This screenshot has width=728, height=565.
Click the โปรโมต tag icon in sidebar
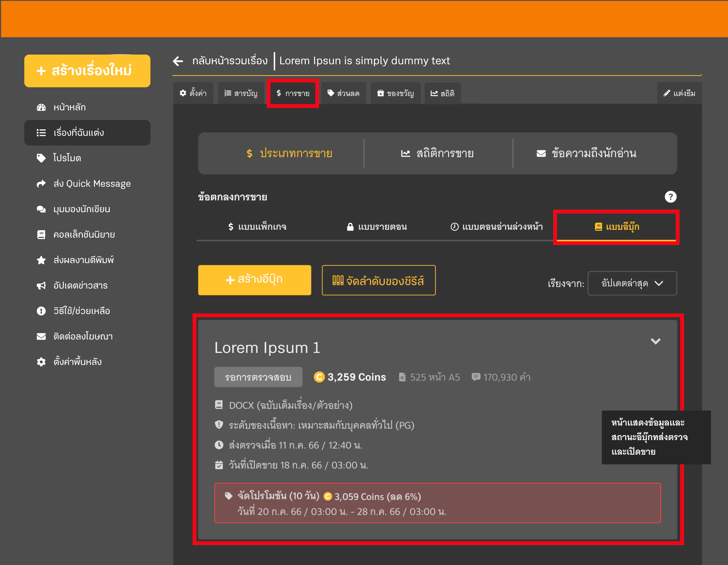[41, 158]
